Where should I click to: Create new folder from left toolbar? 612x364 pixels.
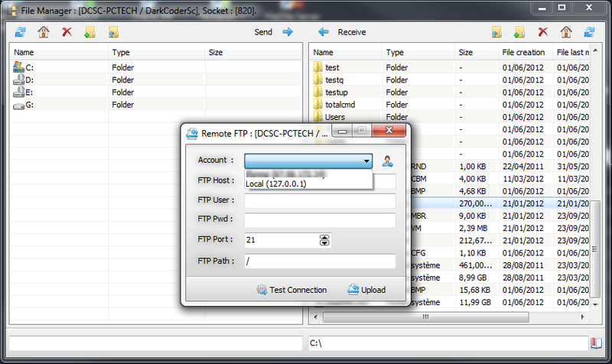(x=90, y=32)
